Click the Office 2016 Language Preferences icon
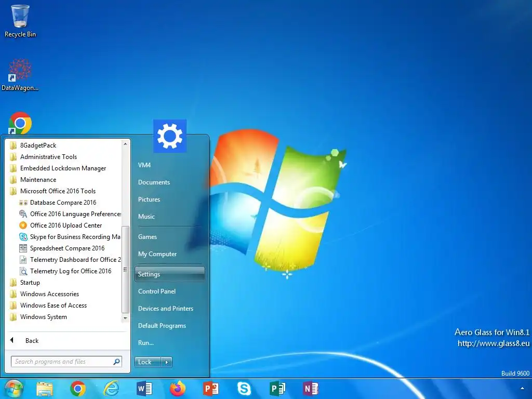The height and width of the screenshot is (399, 532). coord(23,214)
